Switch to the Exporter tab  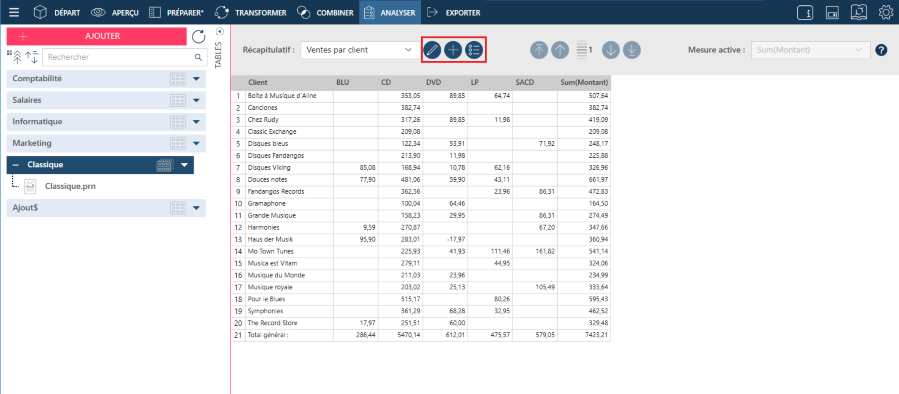click(x=454, y=12)
